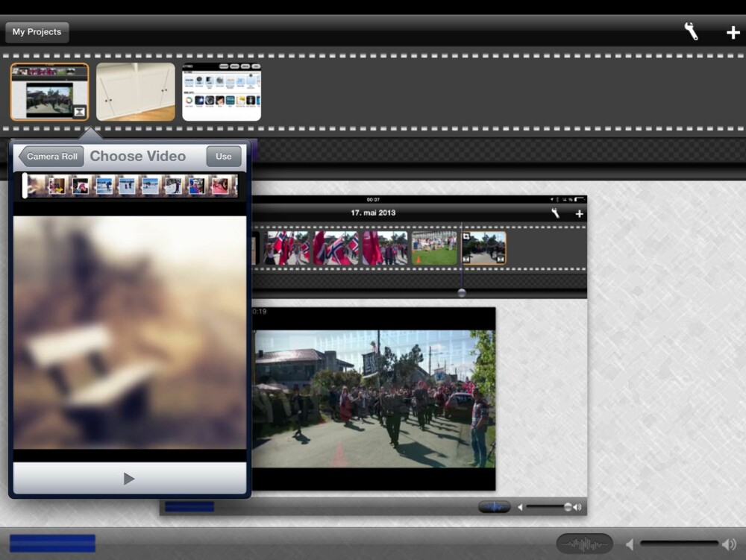Click the audio waveform button in bottom bar
The image size is (746, 560).
[584, 544]
